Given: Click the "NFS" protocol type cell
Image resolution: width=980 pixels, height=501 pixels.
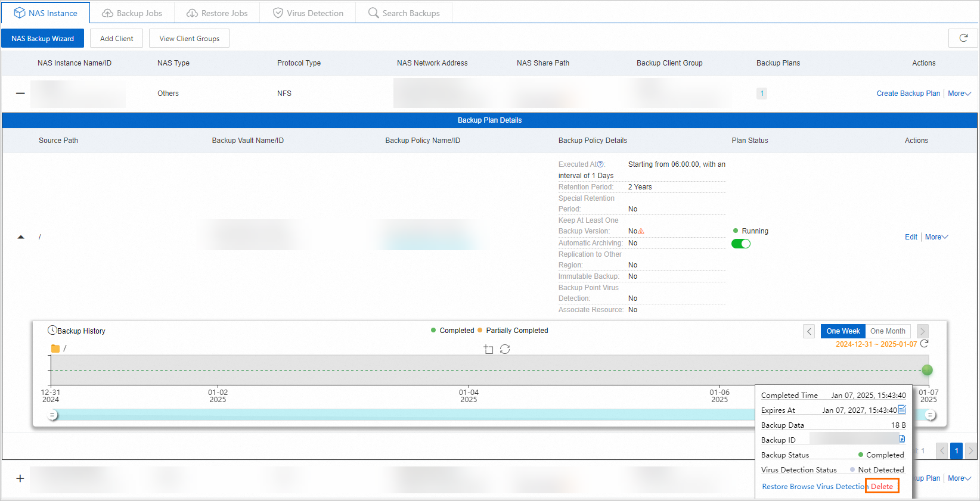Looking at the screenshot, I should point(284,94).
